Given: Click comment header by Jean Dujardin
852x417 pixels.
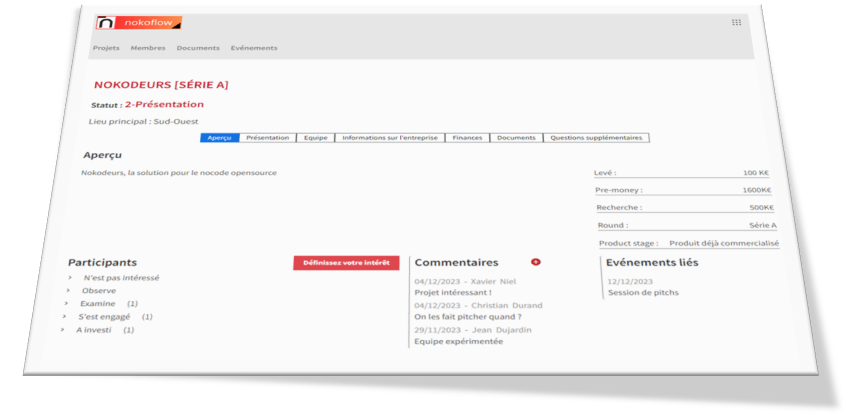Looking at the screenshot, I should (473, 330).
